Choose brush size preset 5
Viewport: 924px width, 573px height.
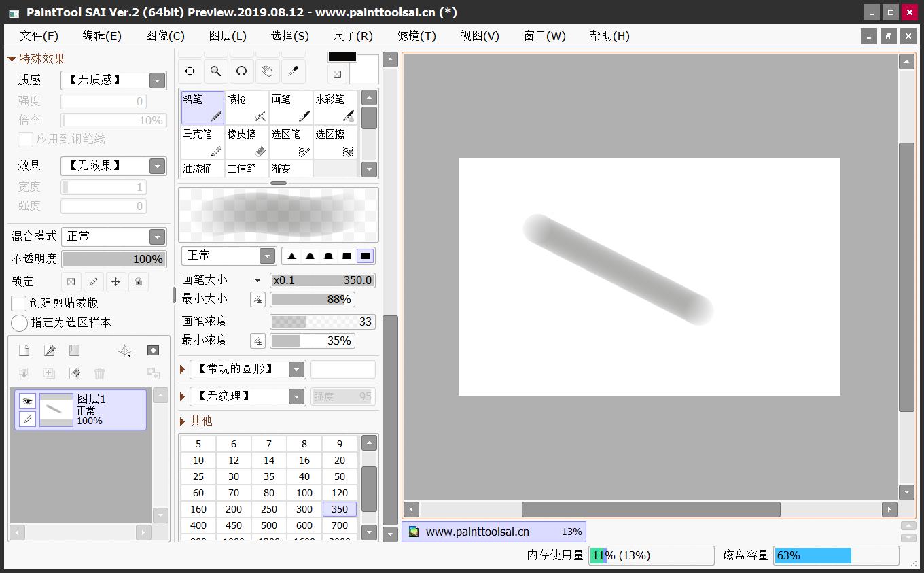pyautogui.click(x=198, y=444)
